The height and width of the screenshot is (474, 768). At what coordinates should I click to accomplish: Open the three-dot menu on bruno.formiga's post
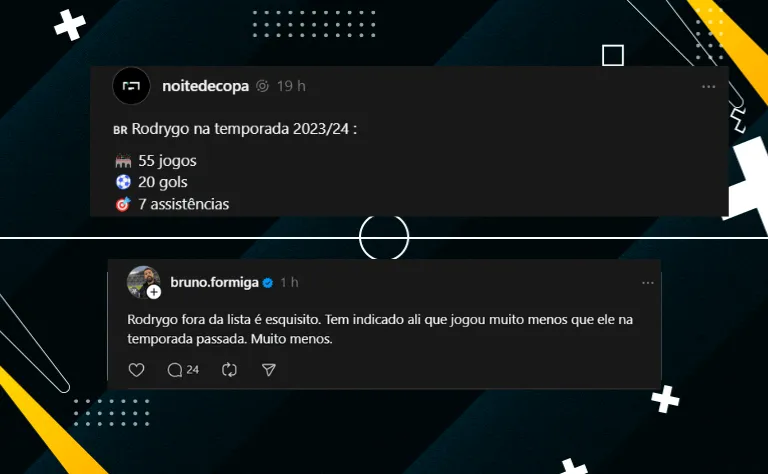tap(648, 283)
